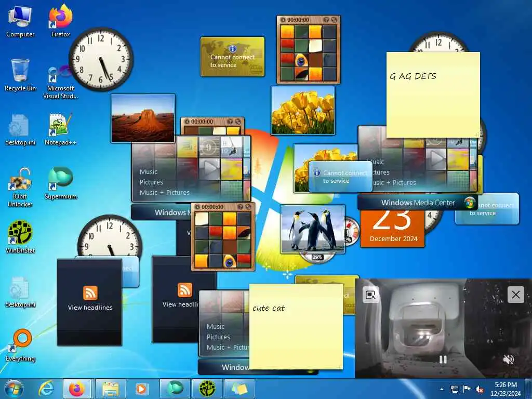The image size is (532, 399).
Task: Open Windows Media Player from the taskbar
Action: tap(141, 389)
